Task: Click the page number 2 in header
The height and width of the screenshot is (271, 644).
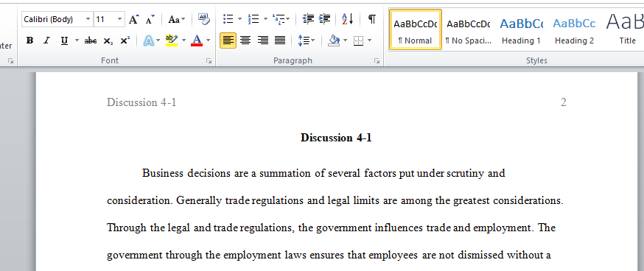Action: (564, 102)
